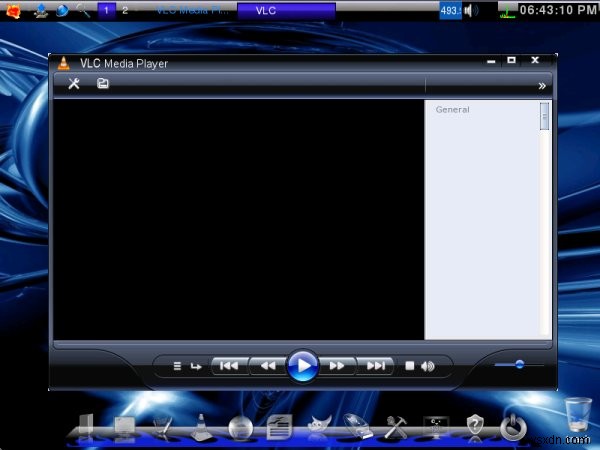Open the search magnifier in top panel
Viewport: 600px width, 450px height.
click(83, 10)
